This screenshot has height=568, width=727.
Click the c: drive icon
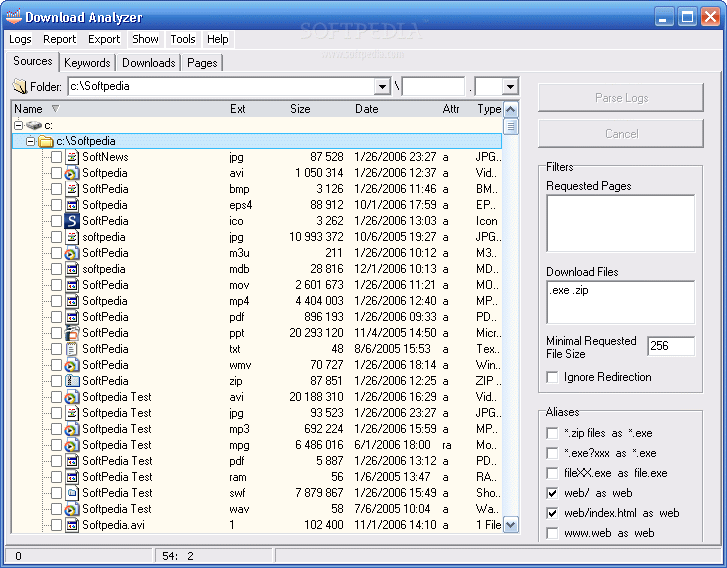pyautogui.click(x=34, y=125)
